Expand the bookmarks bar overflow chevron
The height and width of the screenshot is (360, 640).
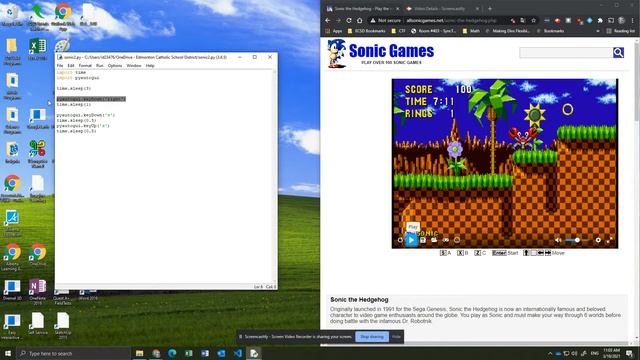(x=598, y=31)
